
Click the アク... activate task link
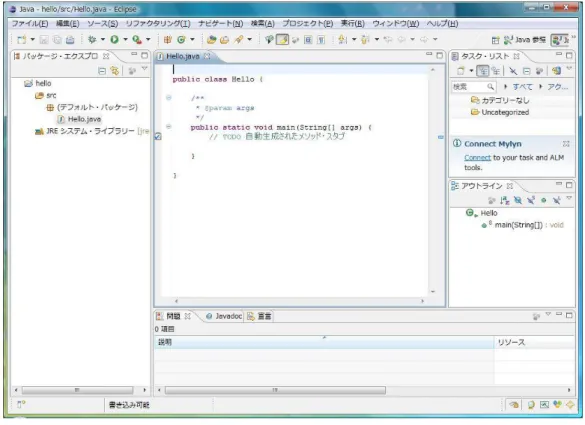click(558, 87)
